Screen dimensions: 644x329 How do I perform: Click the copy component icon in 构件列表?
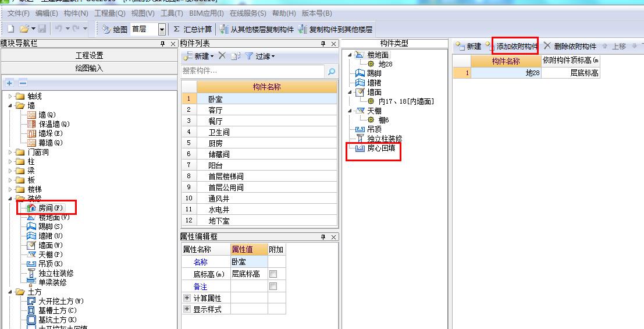[236, 56]
